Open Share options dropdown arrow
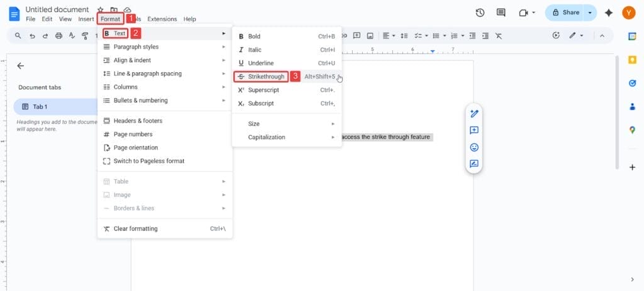 pos(590,13)
